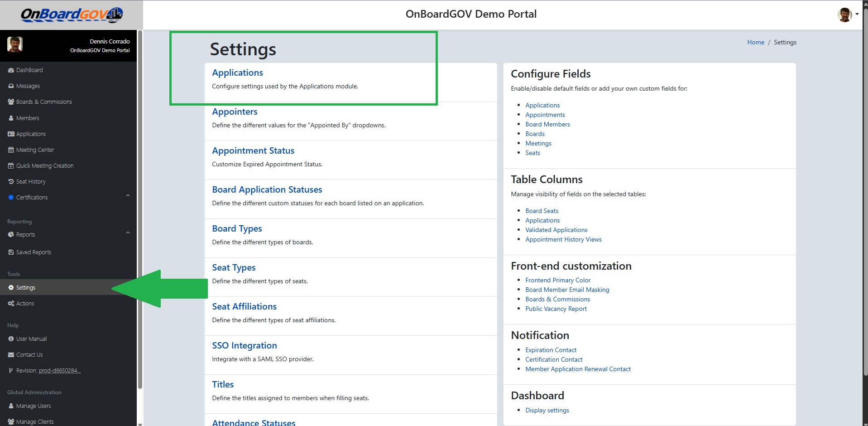Click the Actions cogs icon
Screen dimensions: 868x426
point(11,304)
